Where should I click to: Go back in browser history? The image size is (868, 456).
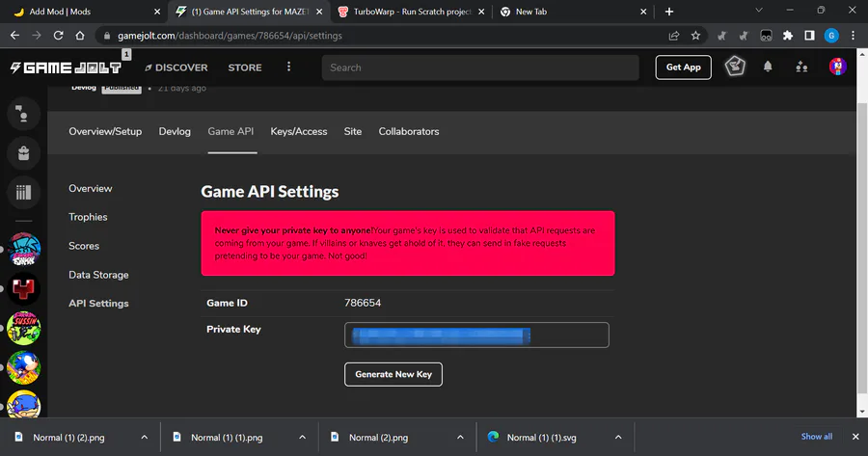pos(14,36)
